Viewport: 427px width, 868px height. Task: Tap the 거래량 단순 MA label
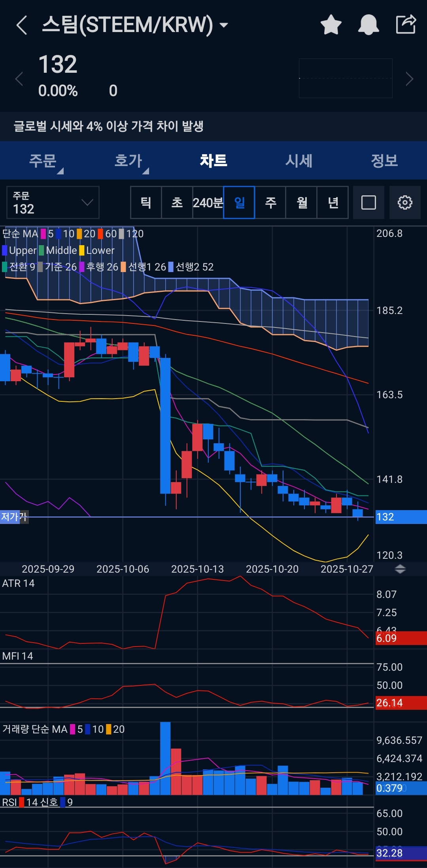[35, 729]
